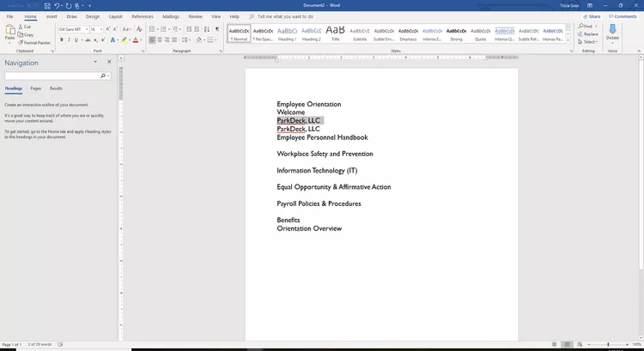Toggle bold formatting
The width and height of the screenshot is (644, 351).
[62, 39]
